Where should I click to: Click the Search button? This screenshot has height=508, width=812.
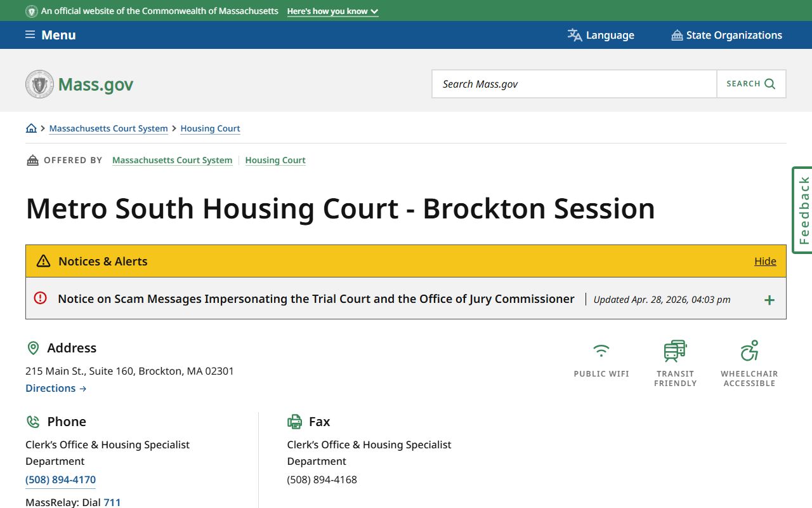point(751,84)
